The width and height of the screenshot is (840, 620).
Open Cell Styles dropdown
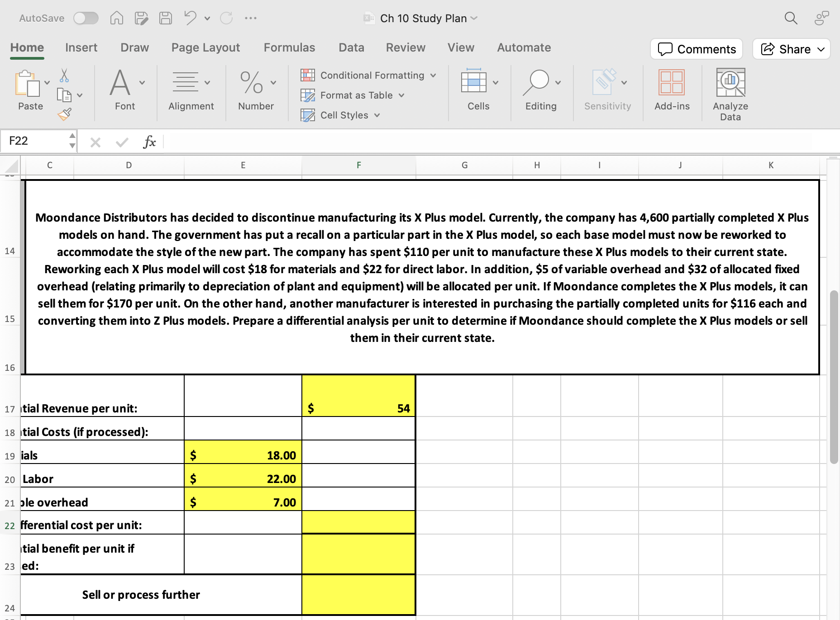click(x=340, y=115)
